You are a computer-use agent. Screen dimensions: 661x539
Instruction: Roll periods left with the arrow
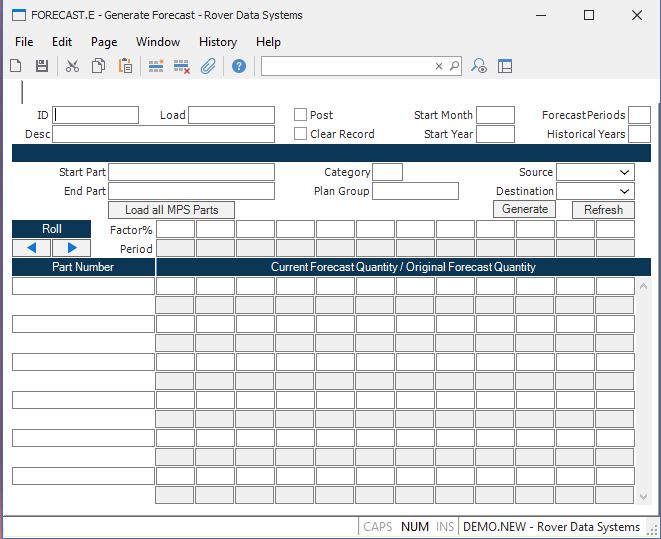pos(32,248)
